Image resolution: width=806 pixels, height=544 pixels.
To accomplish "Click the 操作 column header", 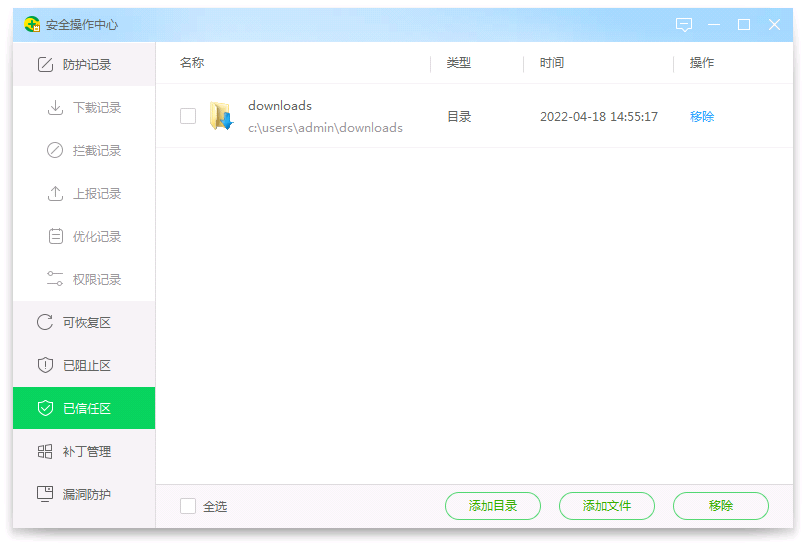I will (702, 63).
